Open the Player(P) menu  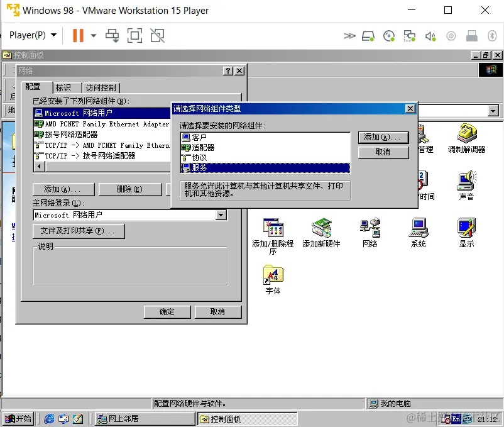[33, 35]
